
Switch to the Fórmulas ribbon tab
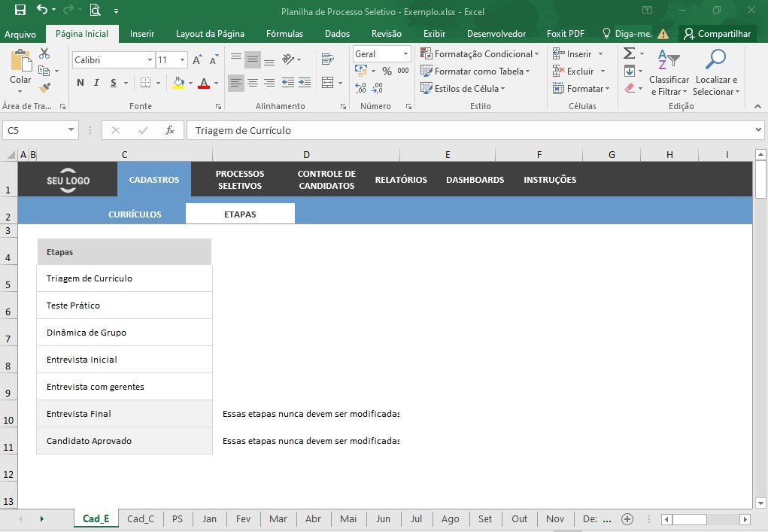click(x=284, y=34)
